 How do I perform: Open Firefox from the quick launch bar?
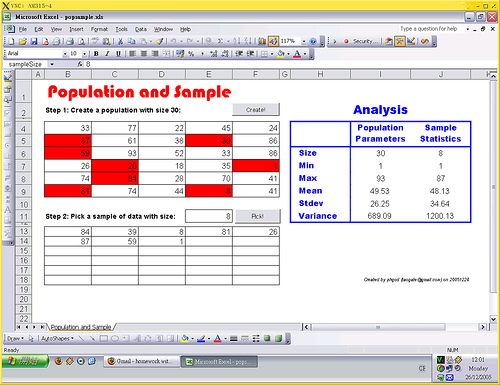pos(59,361)
